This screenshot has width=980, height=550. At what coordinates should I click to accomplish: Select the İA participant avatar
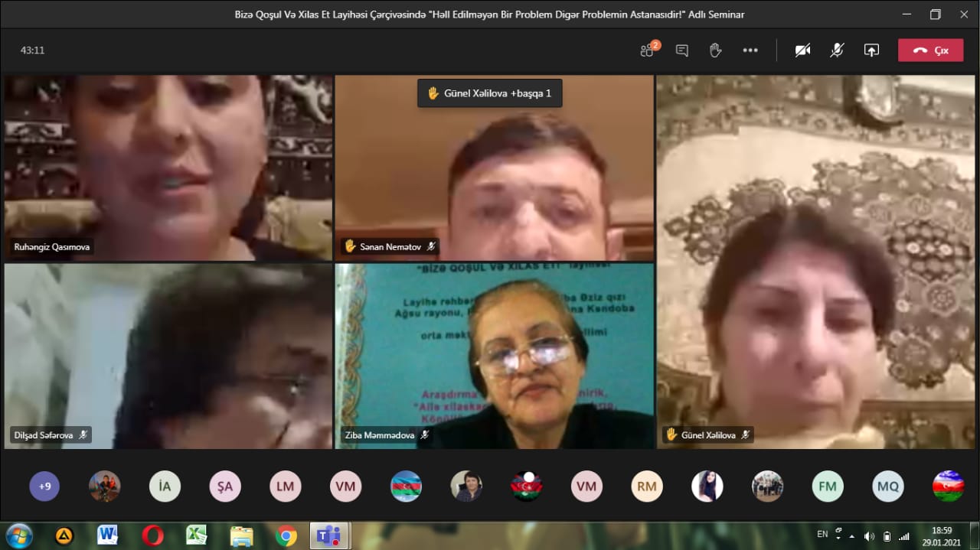pos(165,486)
